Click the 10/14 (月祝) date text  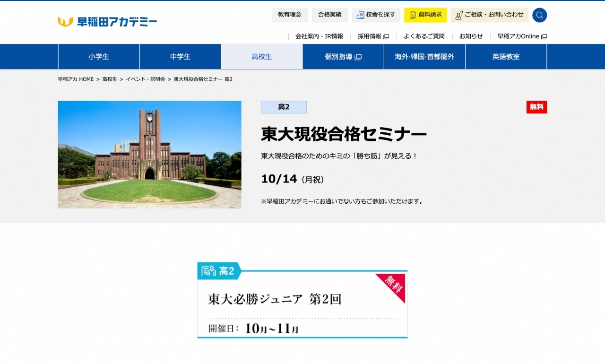pos(293,179)
